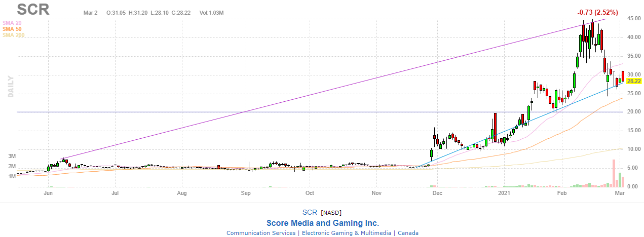This screenshot has height=237, width=644.
Task: Click the Feb x-axis month label
Action: point(562,193)
